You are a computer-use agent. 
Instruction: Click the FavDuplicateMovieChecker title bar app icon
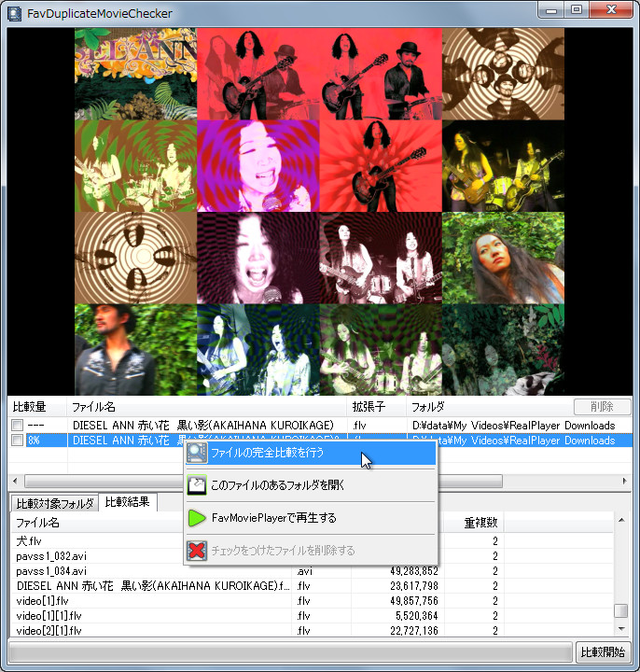14,13
